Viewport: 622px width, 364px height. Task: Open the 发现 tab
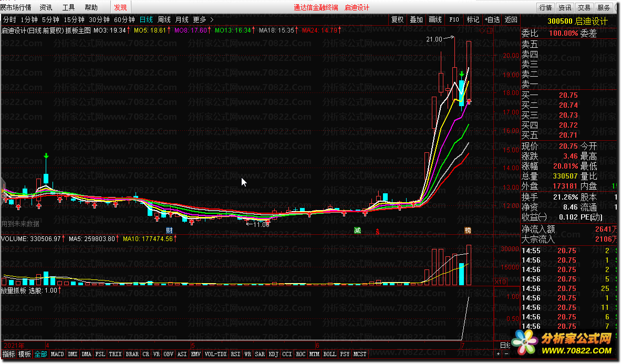click(x=120, y=7)
